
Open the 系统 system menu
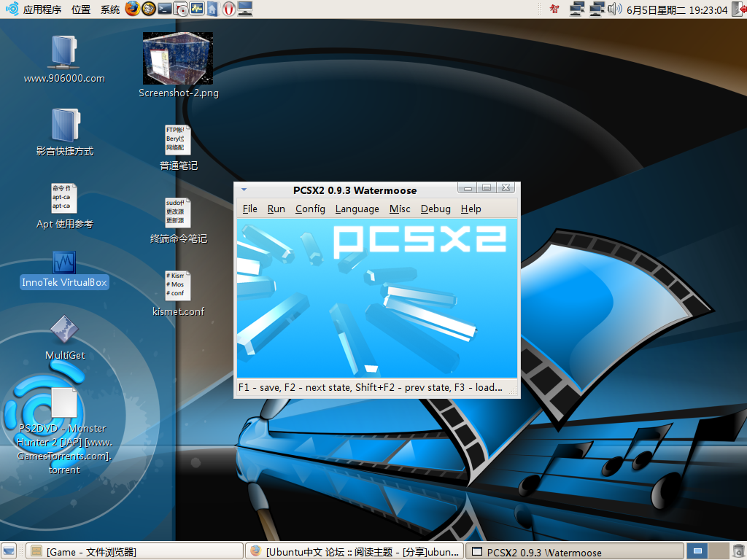(x=110, y=9)
